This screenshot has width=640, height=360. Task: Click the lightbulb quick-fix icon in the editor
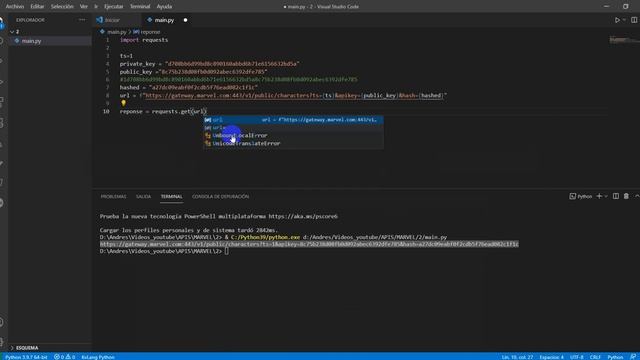click(x=123, y=103)
